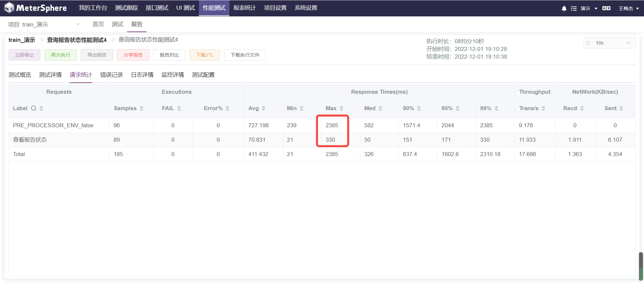The image size is (644, 286).
Task: Click the Avg column sort arrows
Action: [x=264, y=108]
